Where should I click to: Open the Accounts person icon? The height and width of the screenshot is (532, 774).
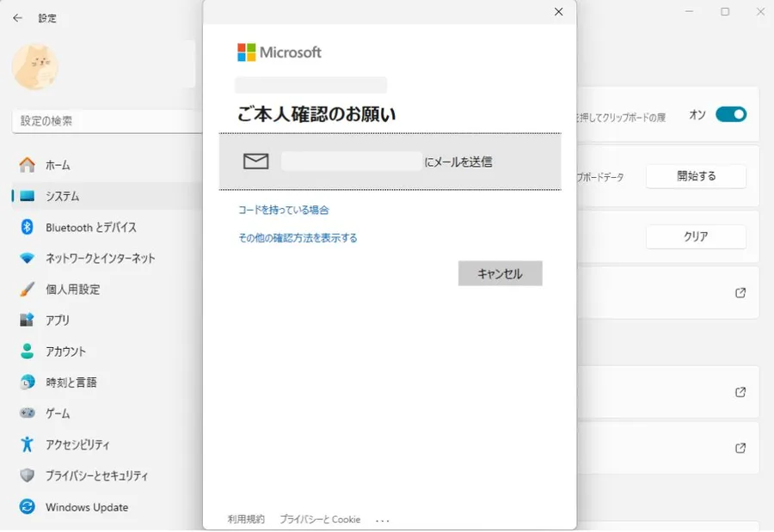coord(28,352)
